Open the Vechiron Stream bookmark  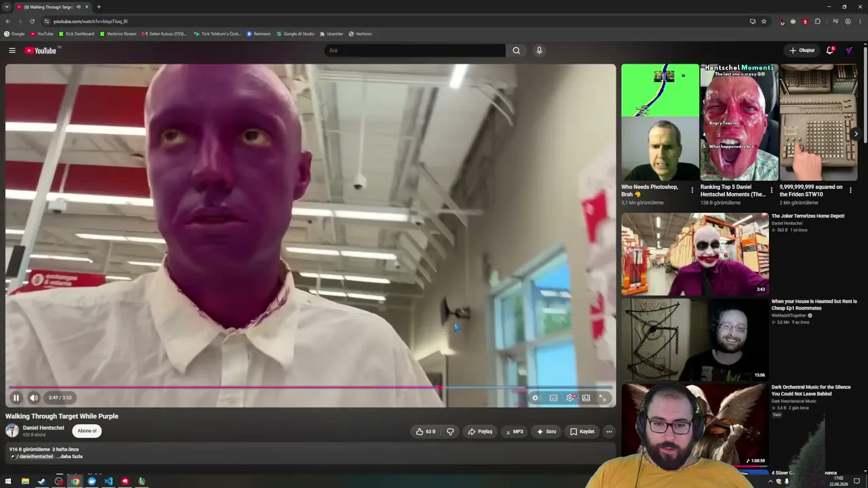pyautogui.click(x=118, y=34)
